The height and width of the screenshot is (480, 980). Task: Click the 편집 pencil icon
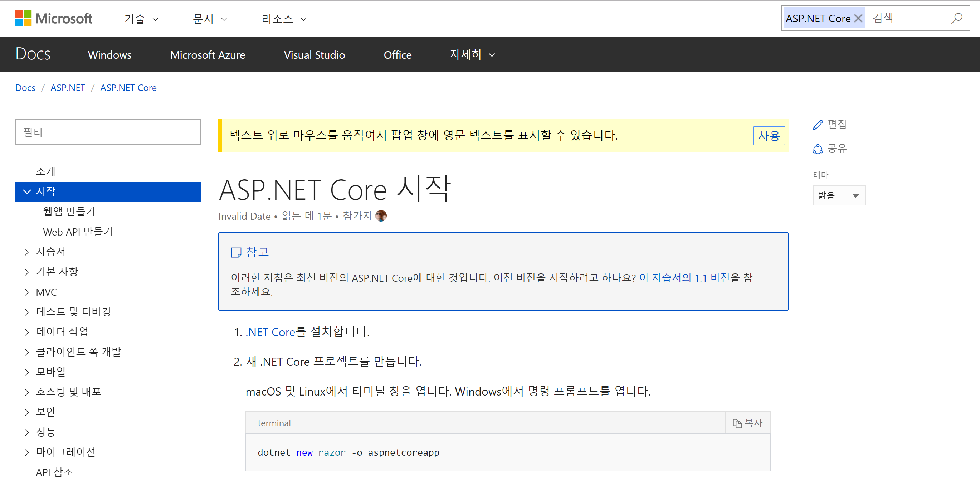pos(817,124)
